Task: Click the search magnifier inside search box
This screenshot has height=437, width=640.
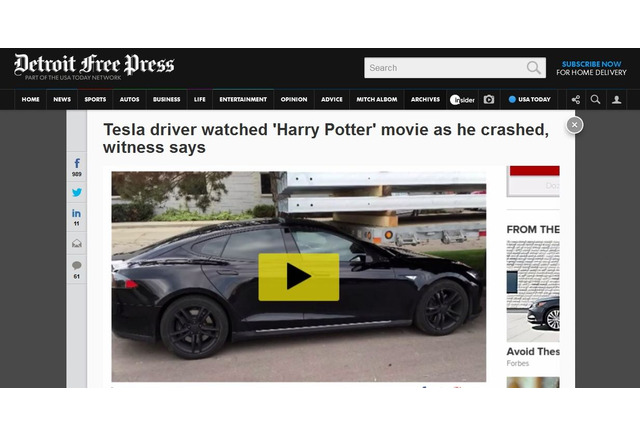Action: coord(533,68)
